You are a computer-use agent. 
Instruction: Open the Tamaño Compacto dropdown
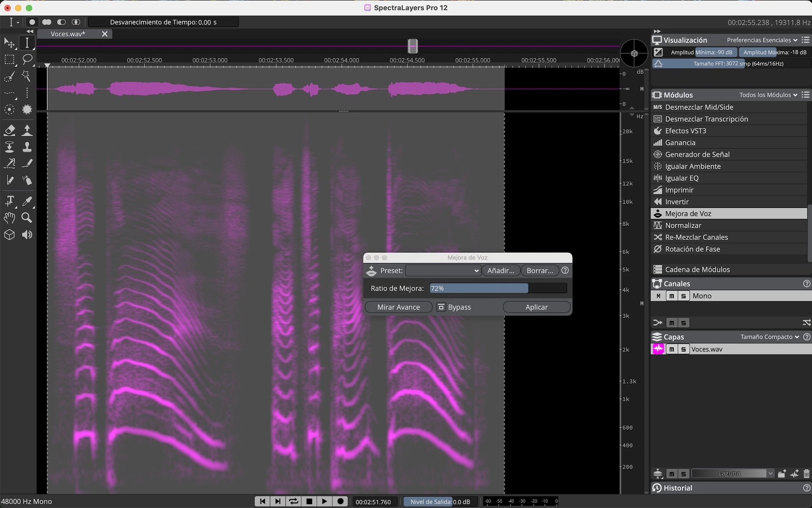[x=769, y=337]
